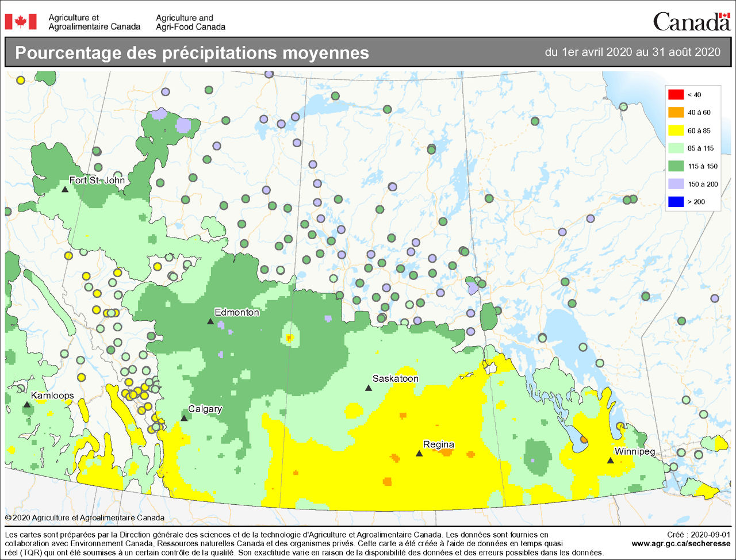
Task: Select the red '< 40' legend swatch
Action: 676,95
